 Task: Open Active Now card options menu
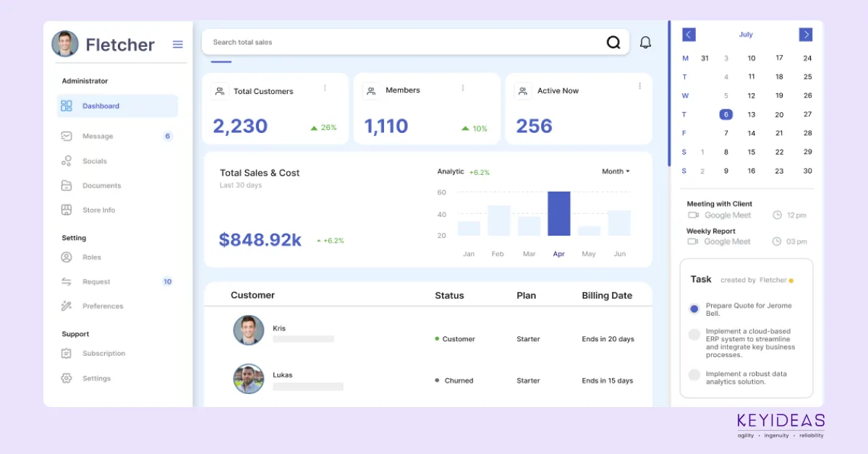639,86
